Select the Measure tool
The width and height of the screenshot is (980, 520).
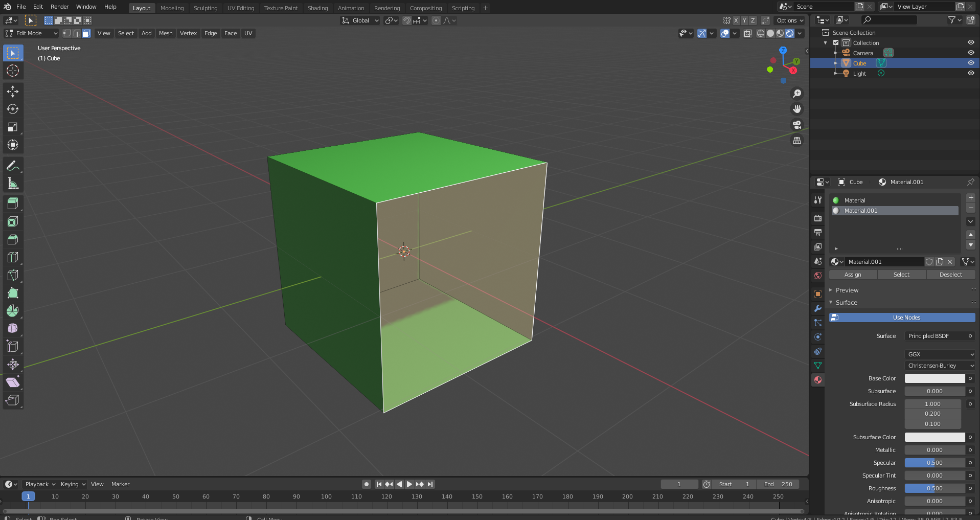[13, 184]
